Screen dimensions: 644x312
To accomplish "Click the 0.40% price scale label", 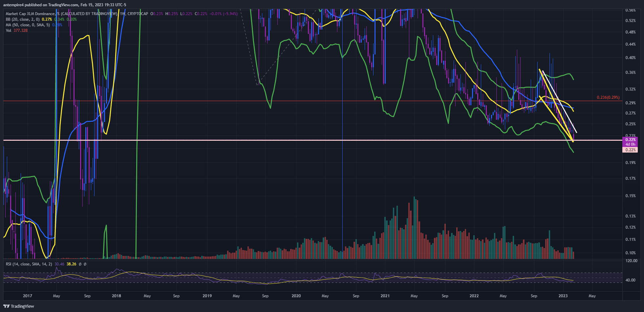I will pos(631,58).
